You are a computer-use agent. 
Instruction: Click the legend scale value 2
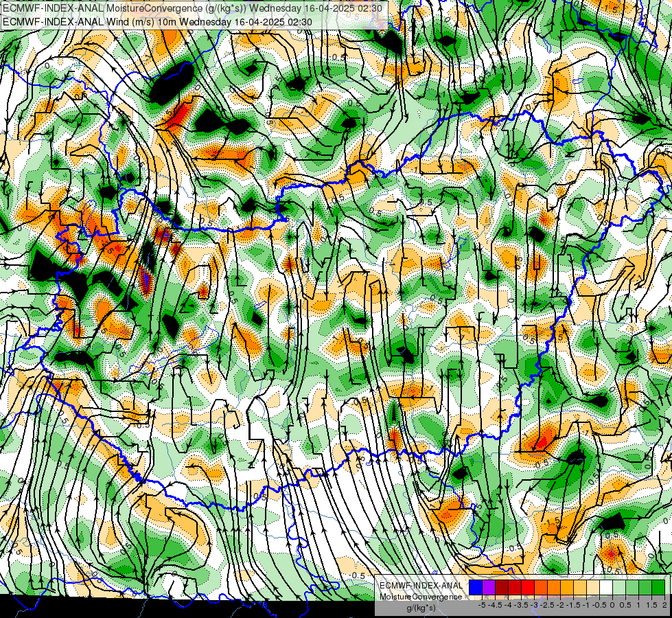coord(664,605)
